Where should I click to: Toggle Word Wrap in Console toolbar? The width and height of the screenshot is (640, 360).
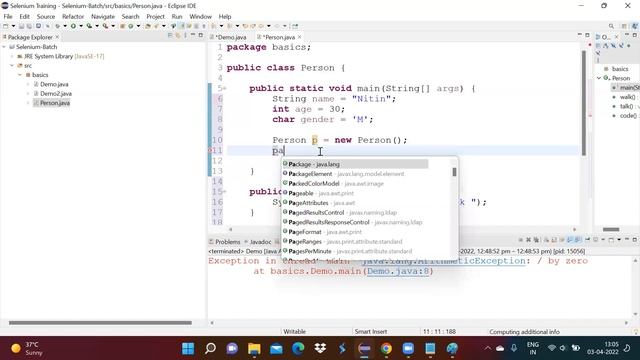[562, 240]
